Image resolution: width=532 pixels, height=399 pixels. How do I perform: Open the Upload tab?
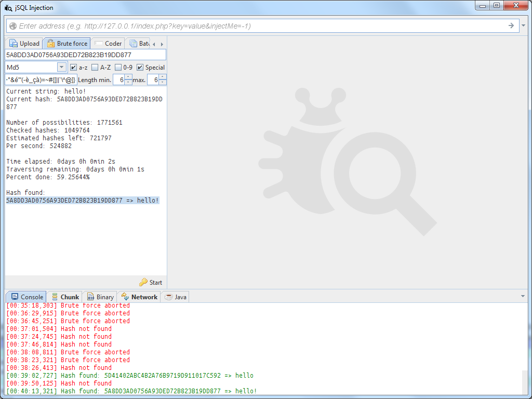[24, 44]
